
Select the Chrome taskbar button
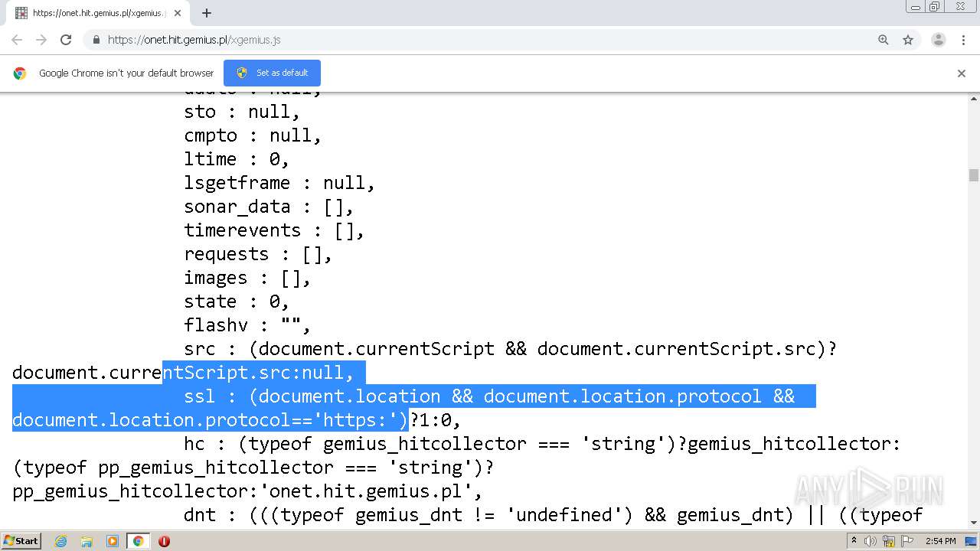138,541
